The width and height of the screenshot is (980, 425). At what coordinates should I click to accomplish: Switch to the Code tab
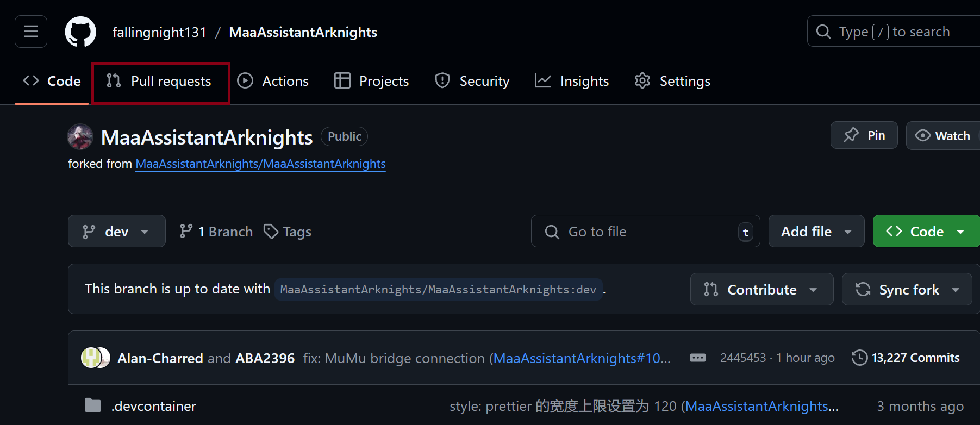point(52,81)
